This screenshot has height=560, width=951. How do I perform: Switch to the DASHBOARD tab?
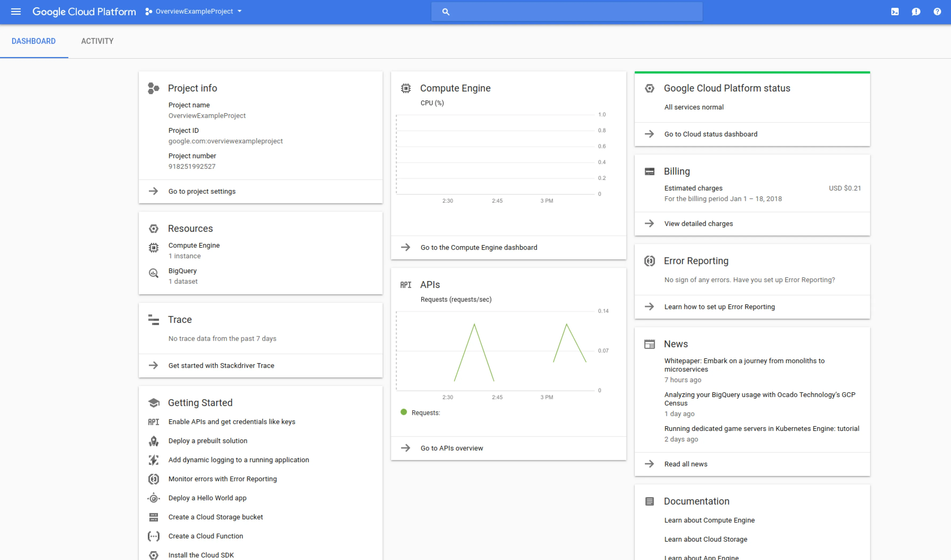point(34,41)
